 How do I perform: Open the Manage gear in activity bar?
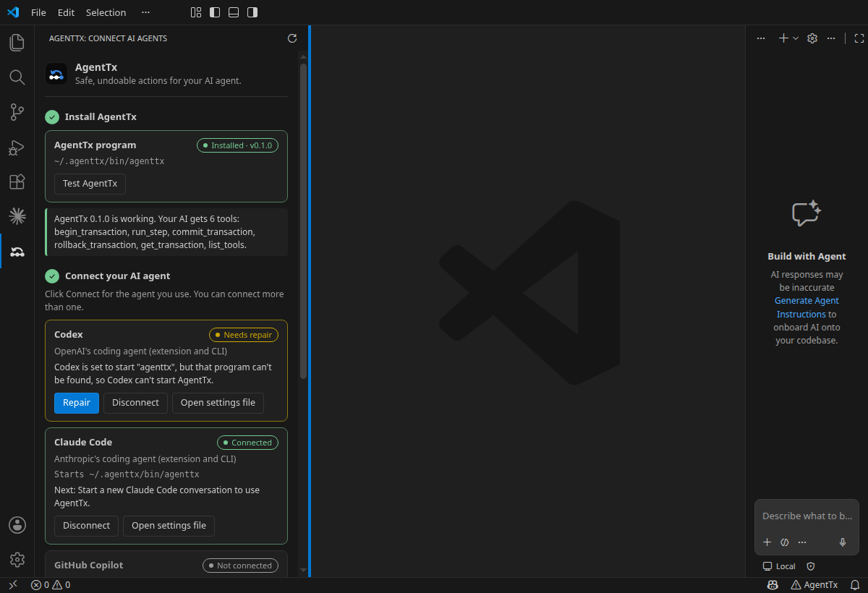[17, 560]
